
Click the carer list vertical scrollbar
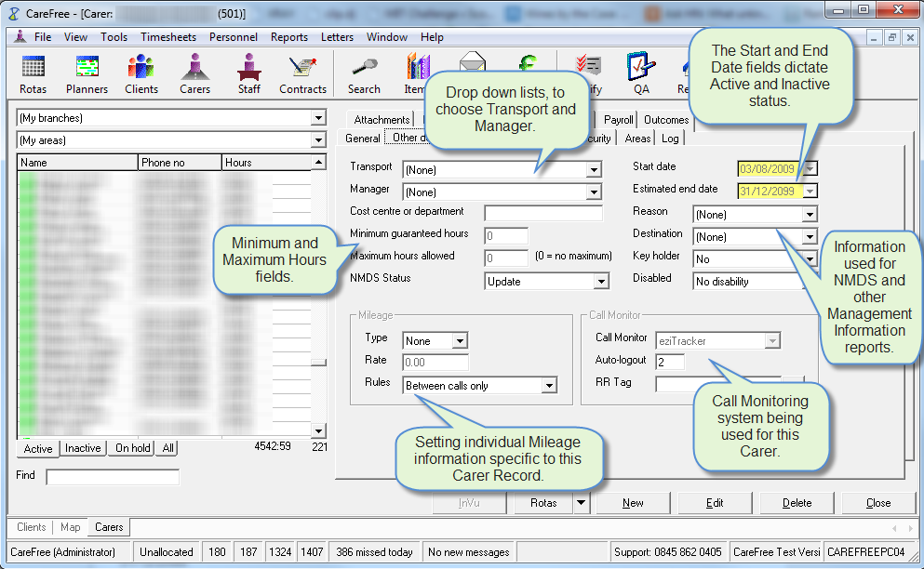[318, 298]
